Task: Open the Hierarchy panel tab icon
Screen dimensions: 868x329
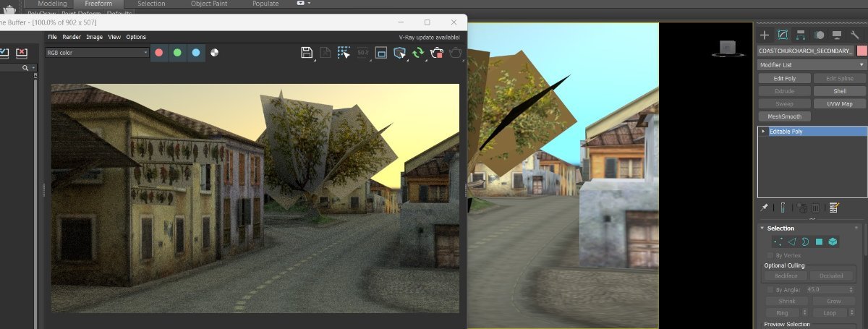Action: (x=801, y=35)
